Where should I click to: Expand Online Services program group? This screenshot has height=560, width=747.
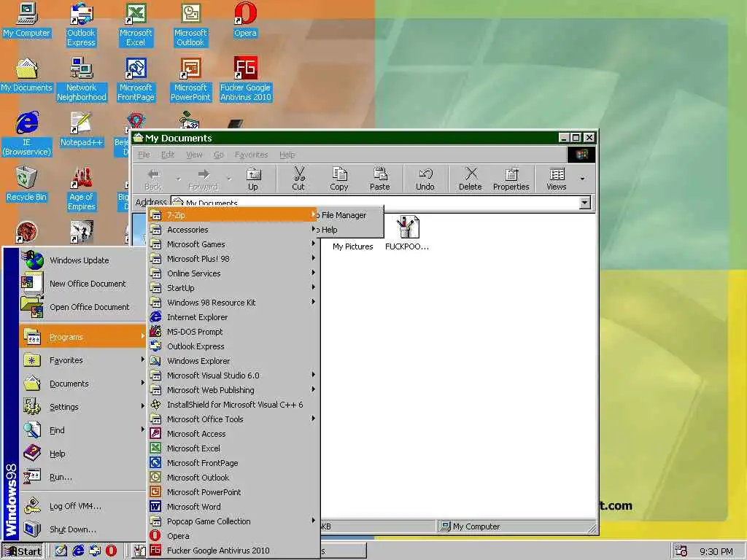[x=233, y=274]
